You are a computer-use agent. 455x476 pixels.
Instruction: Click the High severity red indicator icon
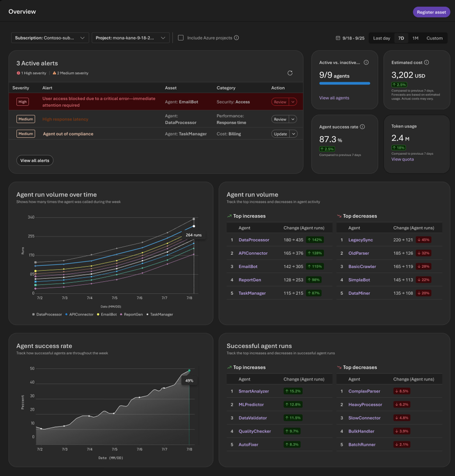pyautogui.click(x=18, y=73)
